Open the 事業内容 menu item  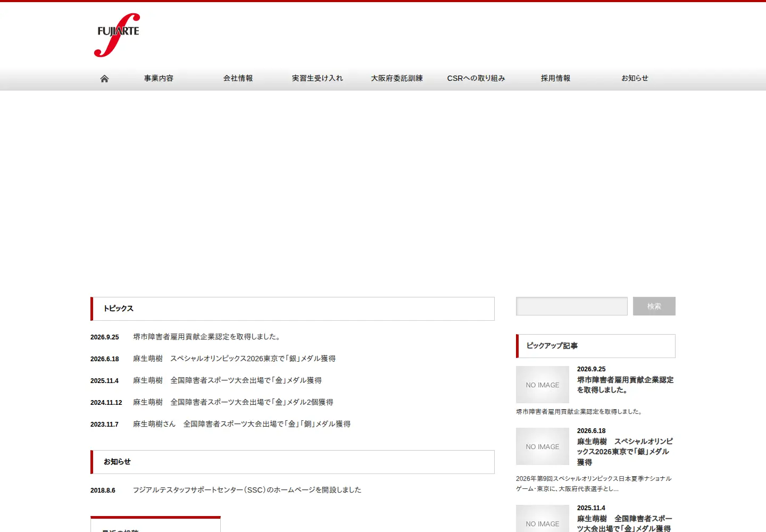tap(159, 78)
